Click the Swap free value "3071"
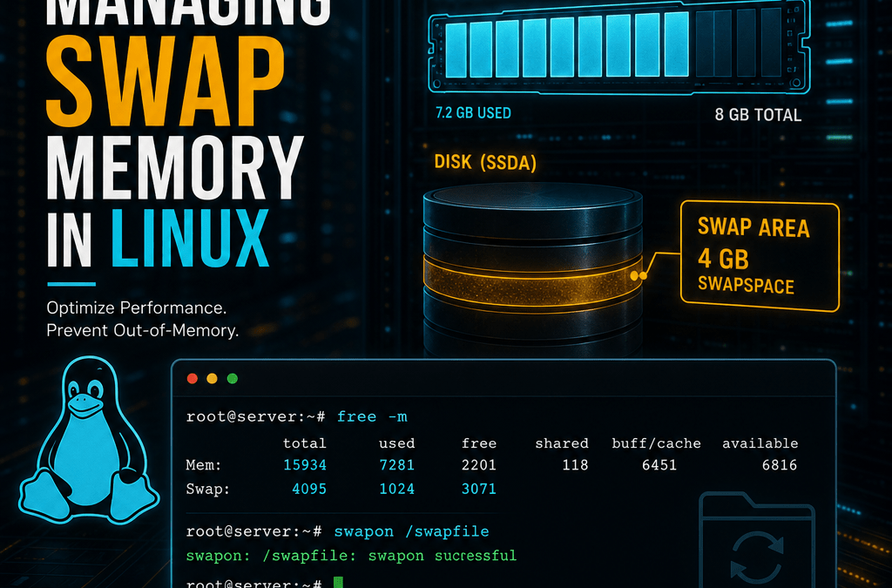 pos(479,489)
